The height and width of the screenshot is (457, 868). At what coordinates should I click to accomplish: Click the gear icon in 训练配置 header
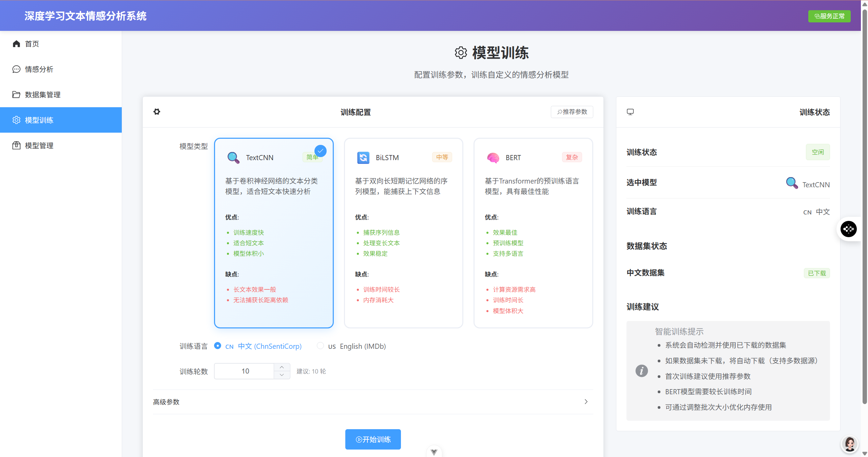tap(157, 112)
